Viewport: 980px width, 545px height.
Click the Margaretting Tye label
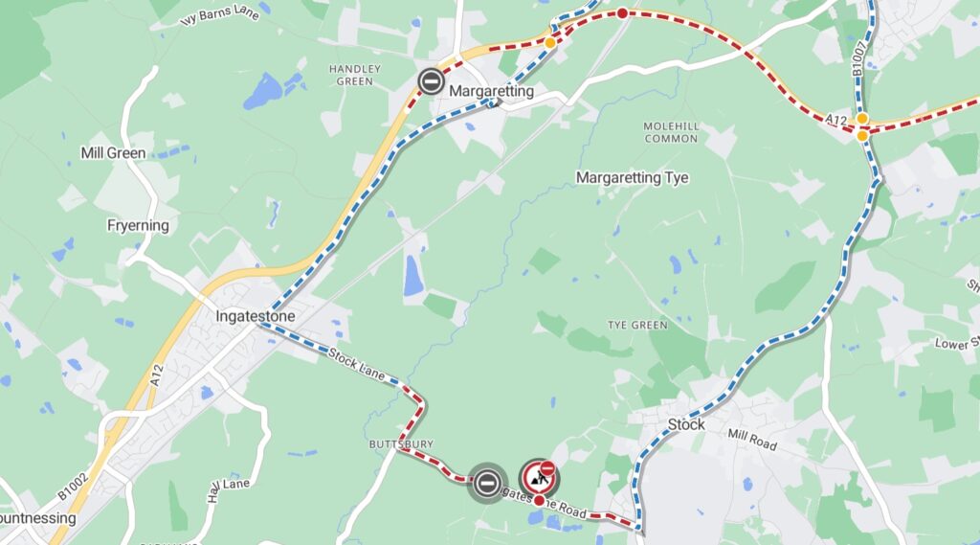632,178
